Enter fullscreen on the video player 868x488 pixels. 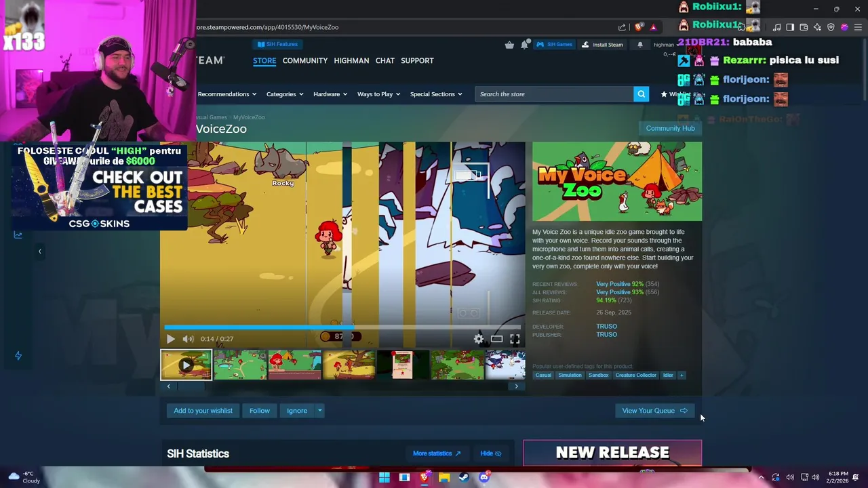tap(515, 339)
